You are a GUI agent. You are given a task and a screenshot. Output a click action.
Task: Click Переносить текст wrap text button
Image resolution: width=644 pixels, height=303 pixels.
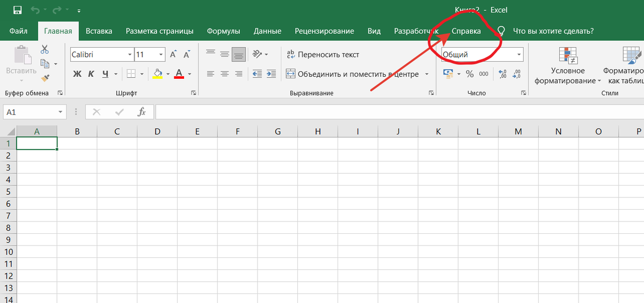tap(323, 55)
